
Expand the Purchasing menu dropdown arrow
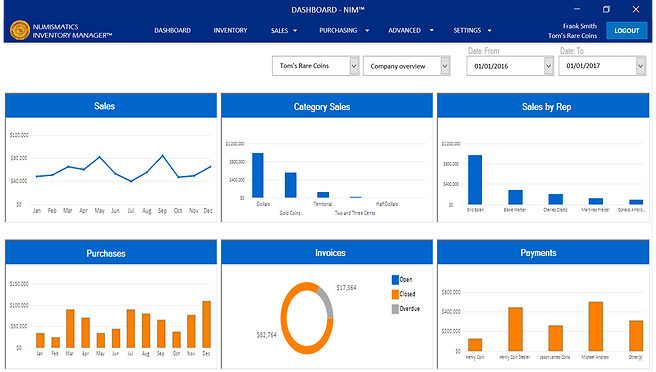pos(367,31)
